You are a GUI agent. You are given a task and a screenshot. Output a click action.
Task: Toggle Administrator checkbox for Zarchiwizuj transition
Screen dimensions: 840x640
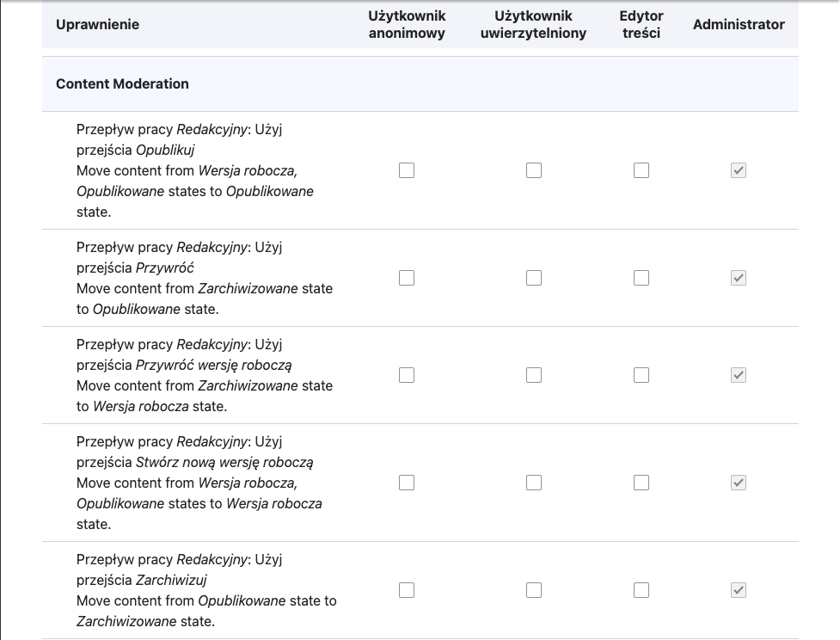(x=739, y=590)
